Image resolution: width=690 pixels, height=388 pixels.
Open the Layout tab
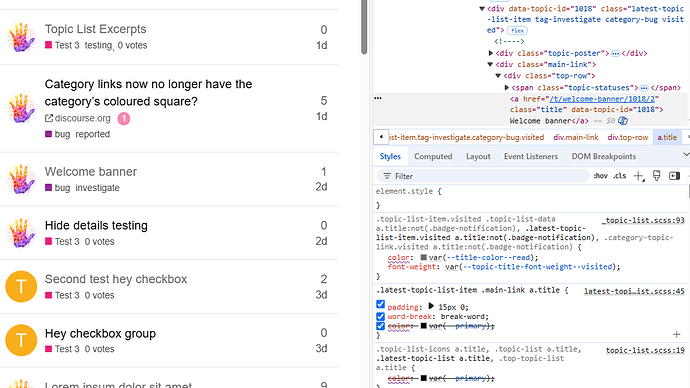pos(478,156)
